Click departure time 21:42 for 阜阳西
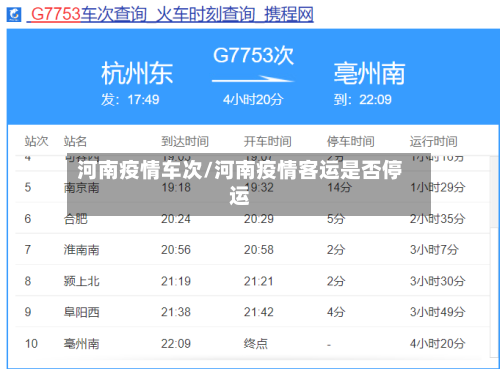The height and width of the screenshot is (369, 500). pos(259,312)
